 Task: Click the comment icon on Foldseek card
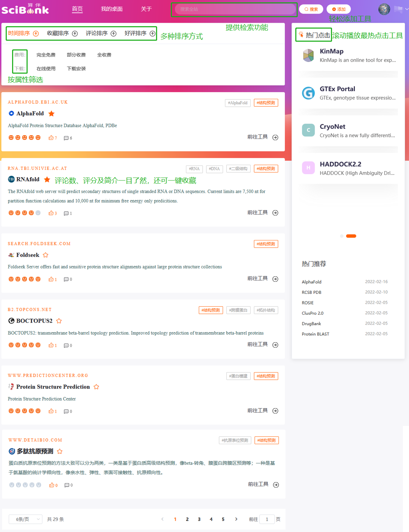point(66,279)
